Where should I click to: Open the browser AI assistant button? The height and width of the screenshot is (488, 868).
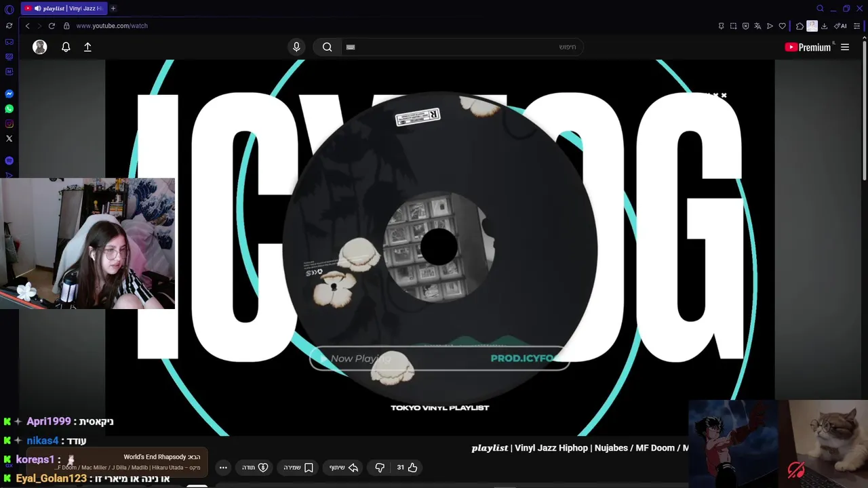840,26
